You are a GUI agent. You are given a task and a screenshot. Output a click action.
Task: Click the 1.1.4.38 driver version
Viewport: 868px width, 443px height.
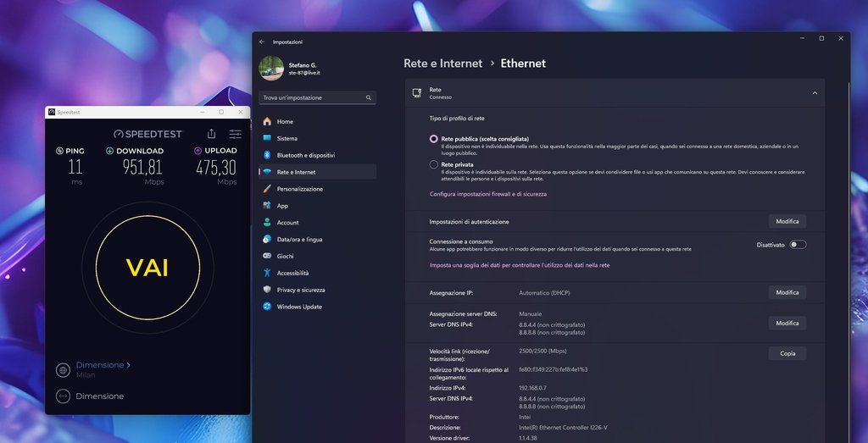tap(530, 438)
